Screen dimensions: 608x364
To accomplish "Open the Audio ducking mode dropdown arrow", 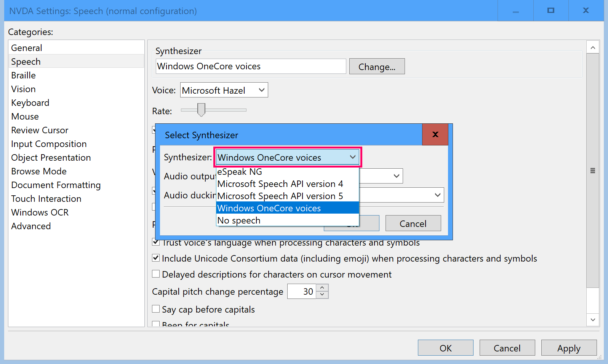I will (437, 195).
